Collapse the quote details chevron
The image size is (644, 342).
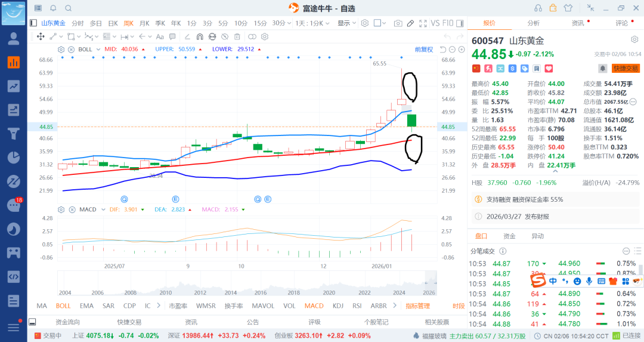point(555,171)
